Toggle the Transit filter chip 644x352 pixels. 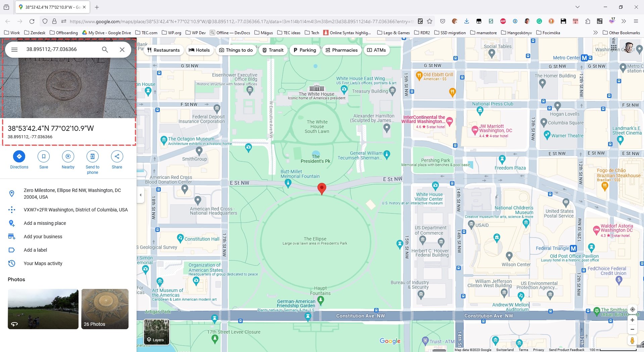pos(273,50)
